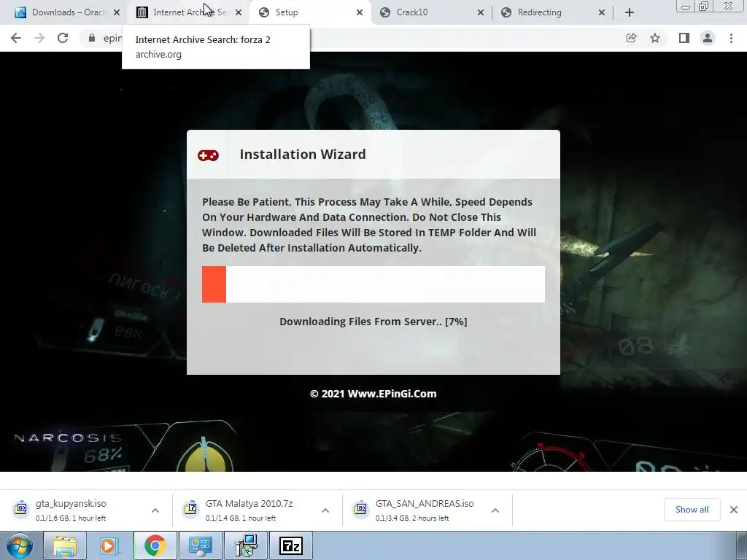The height and width of the screenshot is (560, 747).
Task: Open GTA_SAN_ANDREAS.iso download item
Action: click(x=427, y=510)
